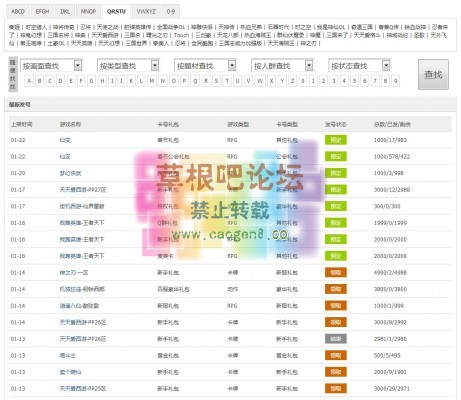Open the IJKL tab

(65, 12)
